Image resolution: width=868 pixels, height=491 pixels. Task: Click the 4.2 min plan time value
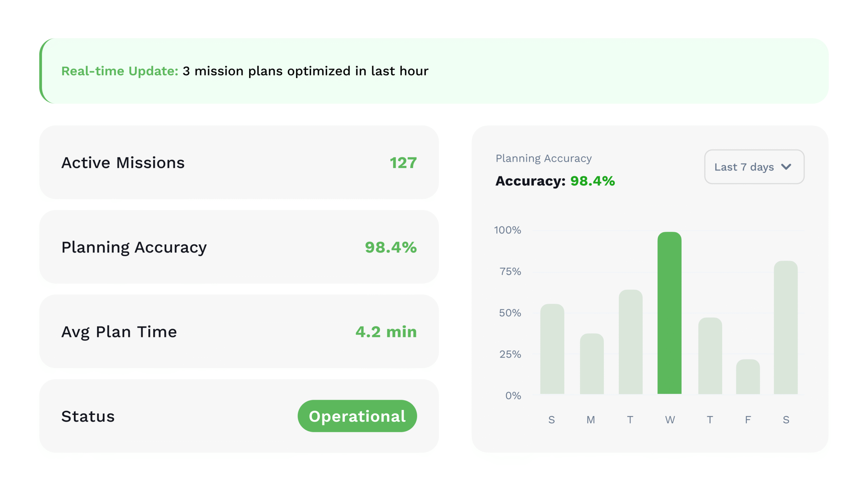(x=386, y=331)
